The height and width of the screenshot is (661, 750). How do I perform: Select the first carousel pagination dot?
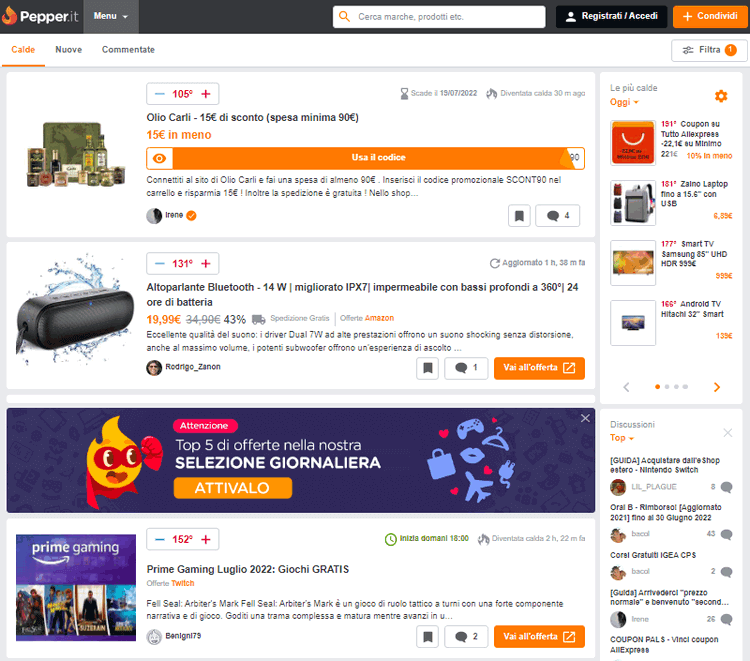pyautogui.click(x=657, y=386)
